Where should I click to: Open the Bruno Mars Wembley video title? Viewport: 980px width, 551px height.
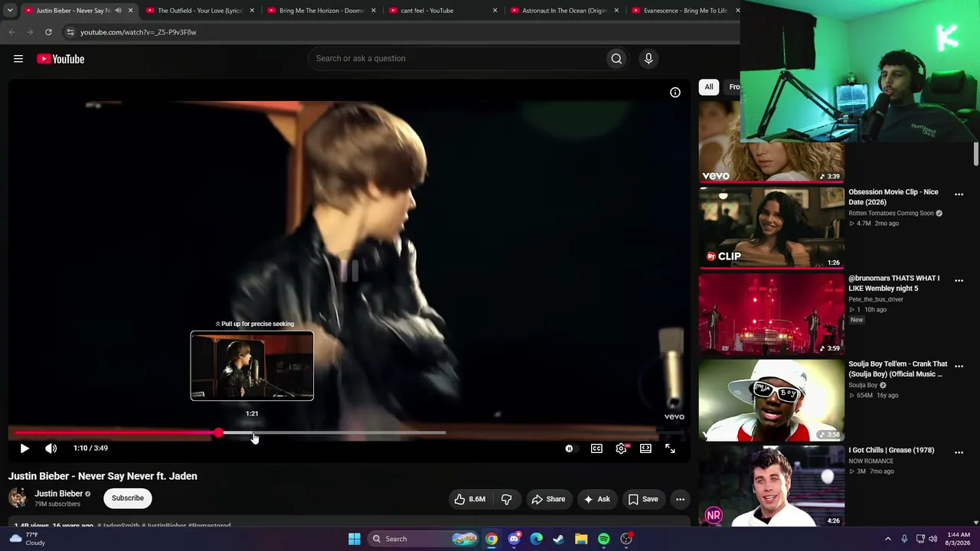tap(894, 283)
